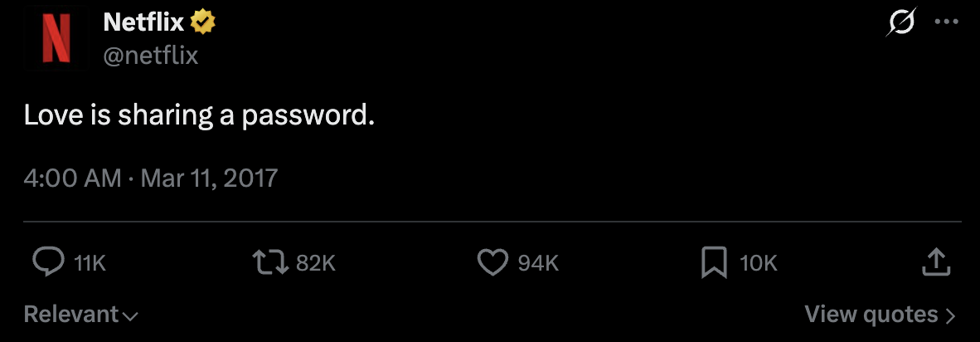980x342 pixels.
Task: Click the chevron beside Relevant
Action: click(130, 315)
